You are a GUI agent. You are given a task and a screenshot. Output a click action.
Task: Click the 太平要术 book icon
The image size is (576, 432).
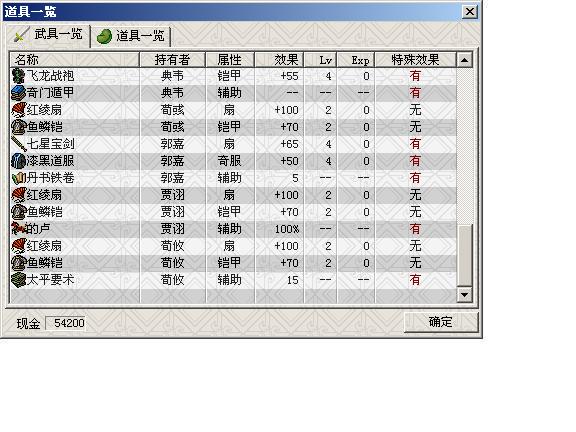coord(18,280)
